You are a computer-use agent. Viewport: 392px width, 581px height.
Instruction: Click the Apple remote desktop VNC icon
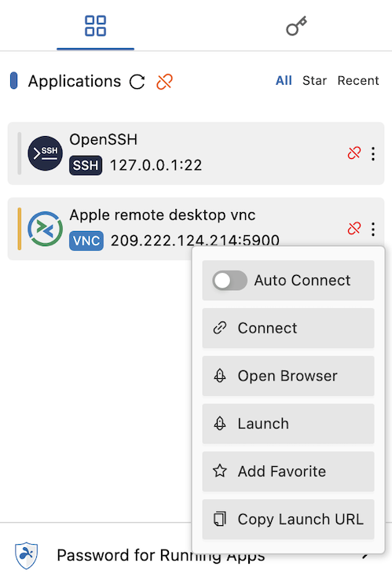[45, 229]
